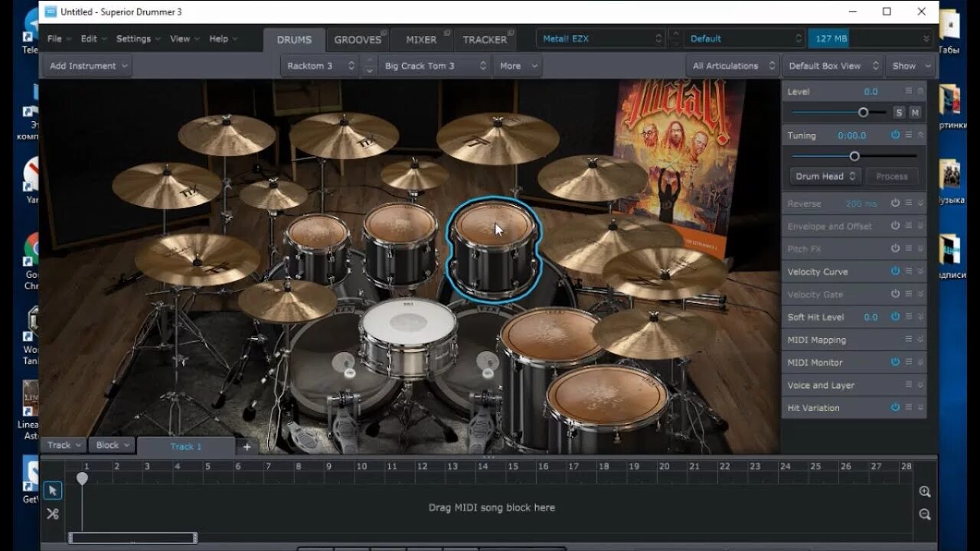The width and height of the screenshot is (980, 551).
Task: Click the Tuning slider handle
Action: point(854,156)
